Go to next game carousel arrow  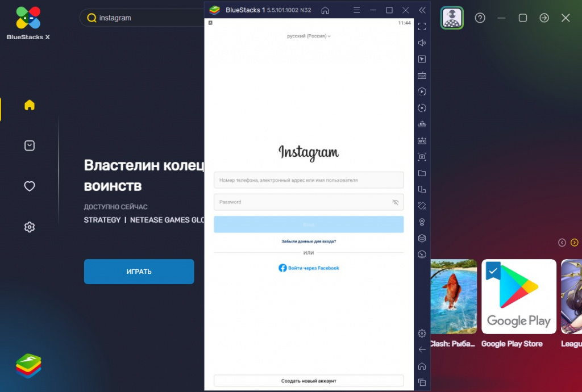(x=574, y=243)
